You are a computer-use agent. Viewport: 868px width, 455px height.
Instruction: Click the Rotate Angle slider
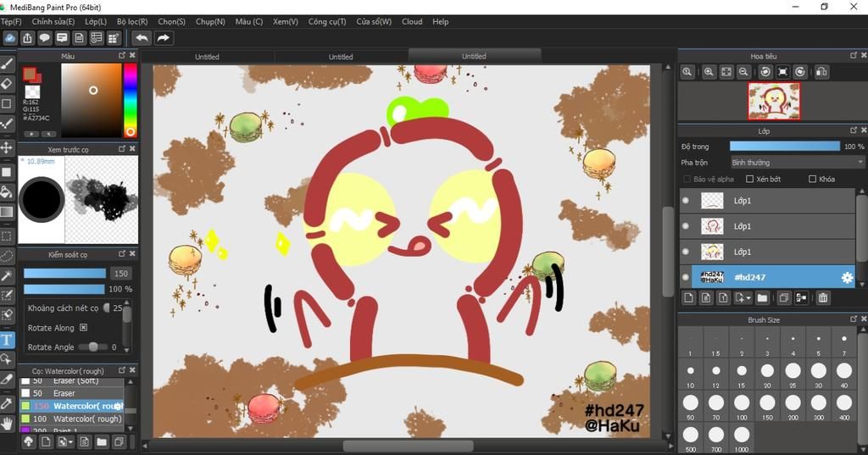(92, 347)
